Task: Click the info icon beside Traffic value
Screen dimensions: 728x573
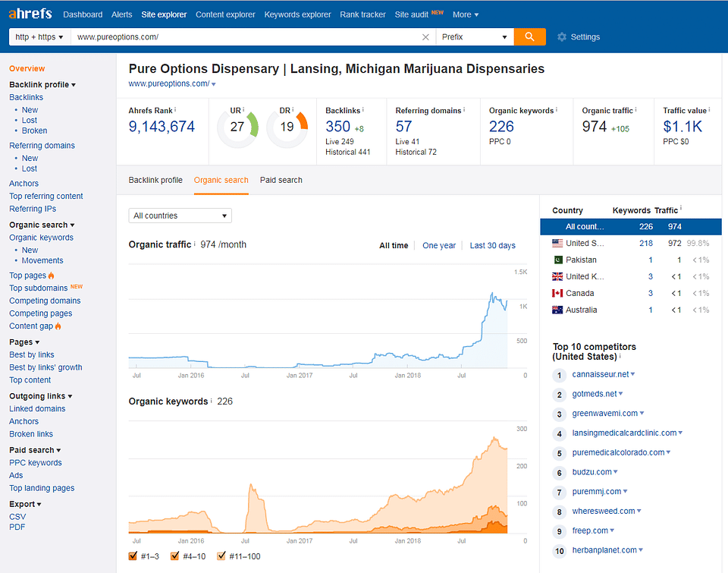Action: point(709,110)
